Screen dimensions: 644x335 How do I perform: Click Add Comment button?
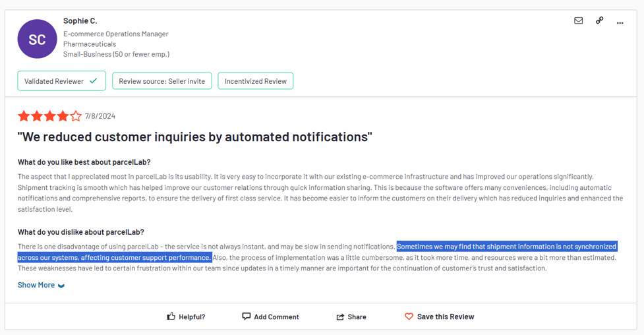pyautogui.click(x=271, y=317)
